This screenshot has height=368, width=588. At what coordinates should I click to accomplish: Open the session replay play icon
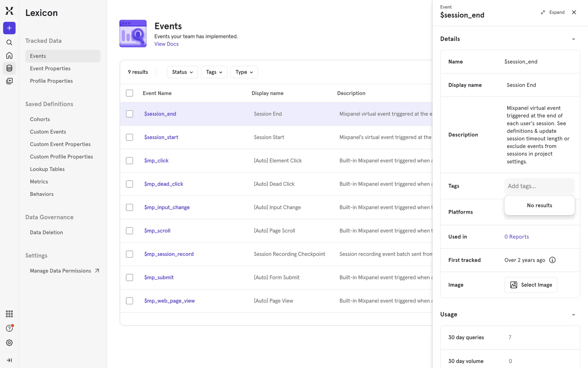click(x=9, y=81)
